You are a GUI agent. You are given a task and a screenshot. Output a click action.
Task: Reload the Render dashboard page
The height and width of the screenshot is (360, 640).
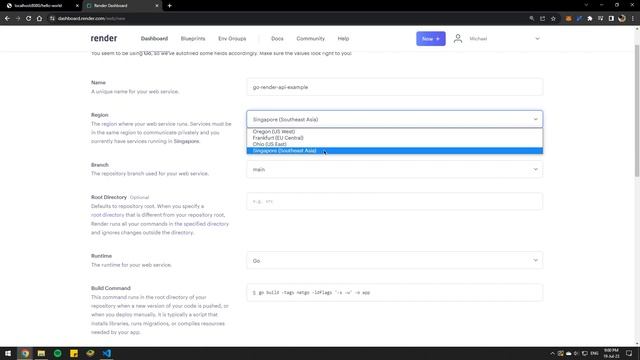click(x=29, y=18)
